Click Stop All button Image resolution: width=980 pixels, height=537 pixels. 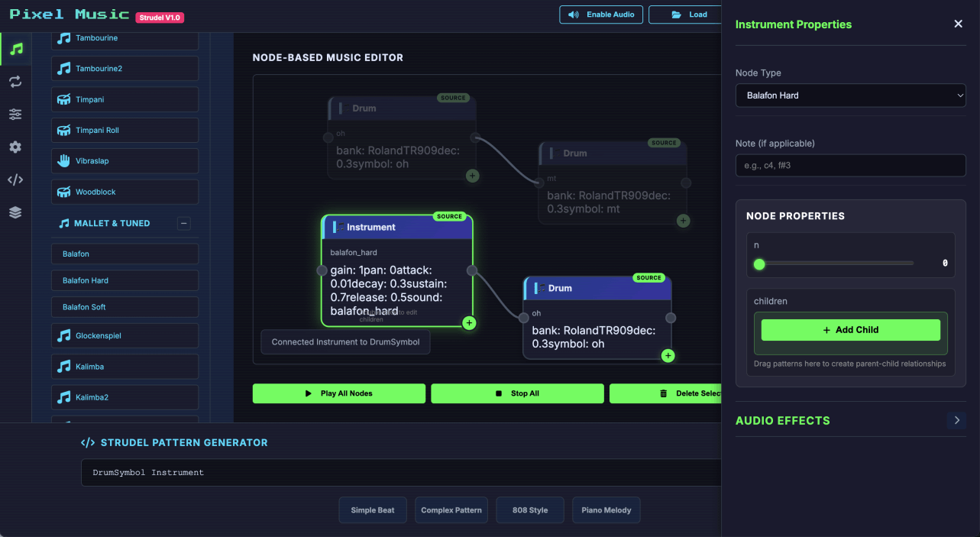pos(517,393)
